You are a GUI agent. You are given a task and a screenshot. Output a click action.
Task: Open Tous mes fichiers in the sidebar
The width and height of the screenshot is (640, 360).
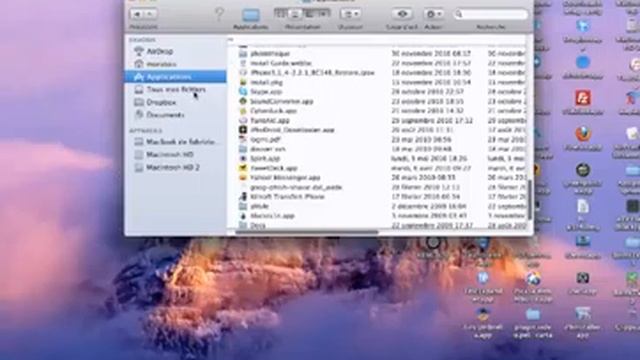click(176, 89)
